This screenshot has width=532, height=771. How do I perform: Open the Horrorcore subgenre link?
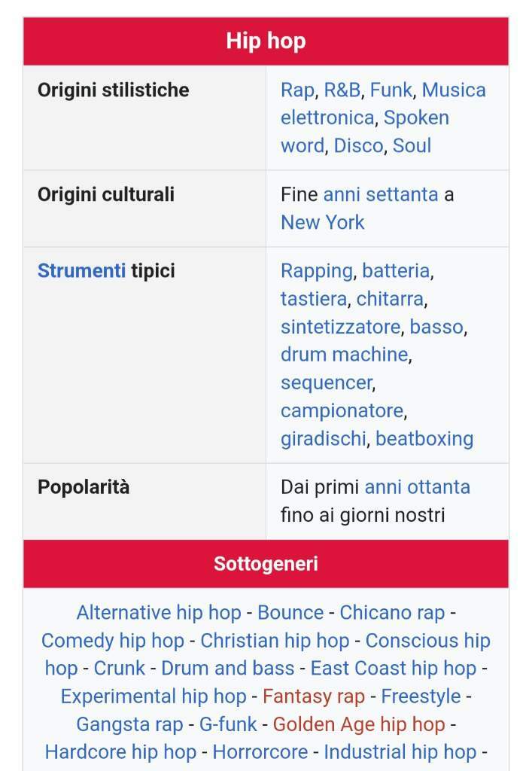pos(260,752)
